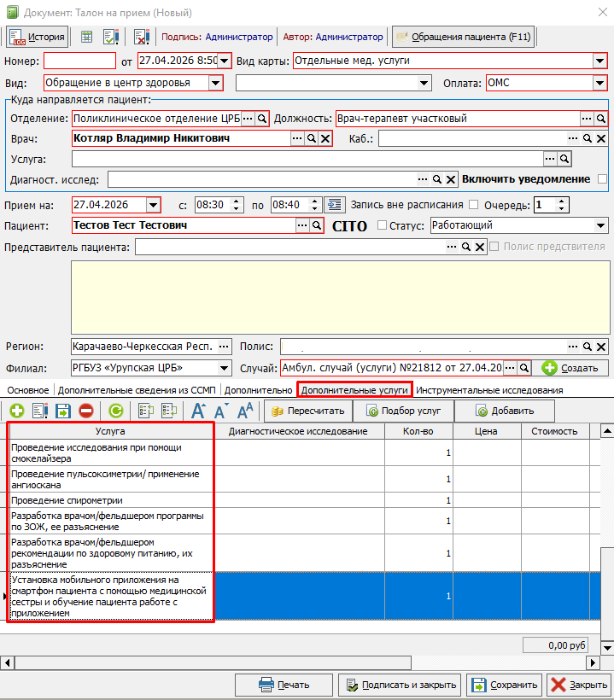Screen dimensions: 614x700
Task: Clear the selected doctor with the X icon
Action: coord(325,138)
